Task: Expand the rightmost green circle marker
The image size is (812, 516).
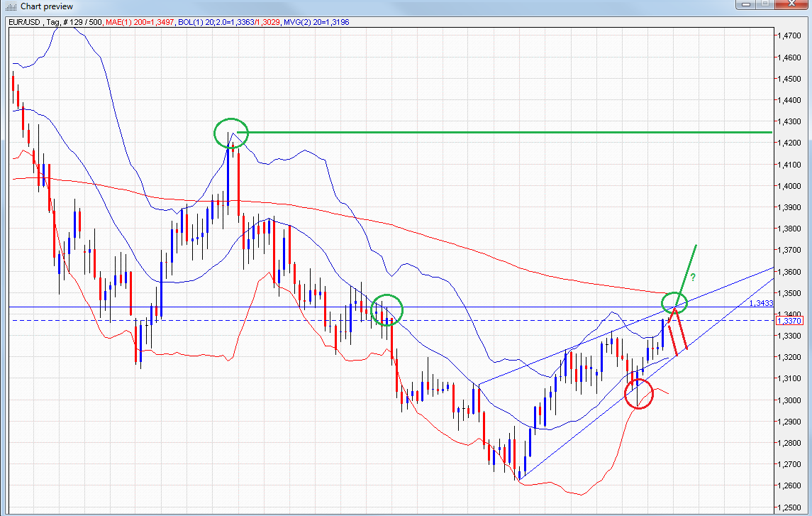Action: click(x=674, y=303)
